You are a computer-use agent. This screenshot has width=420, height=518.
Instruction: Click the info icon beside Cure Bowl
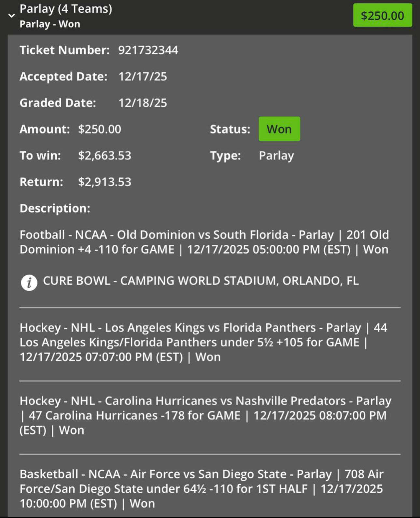coord(29,282)
